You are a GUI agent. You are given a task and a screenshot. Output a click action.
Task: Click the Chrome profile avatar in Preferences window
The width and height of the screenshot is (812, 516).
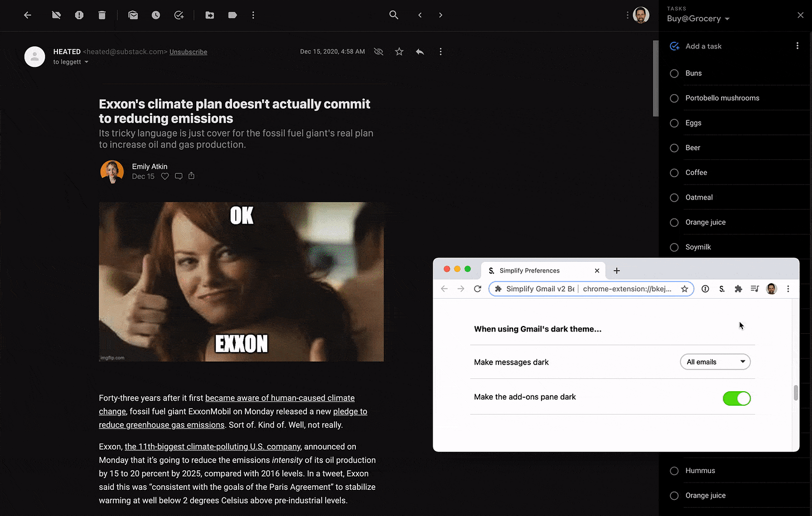[x=771, y=289]
